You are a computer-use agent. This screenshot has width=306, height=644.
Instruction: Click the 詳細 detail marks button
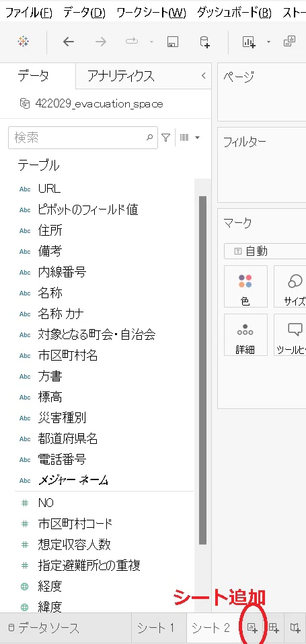(x=245, y=334)
